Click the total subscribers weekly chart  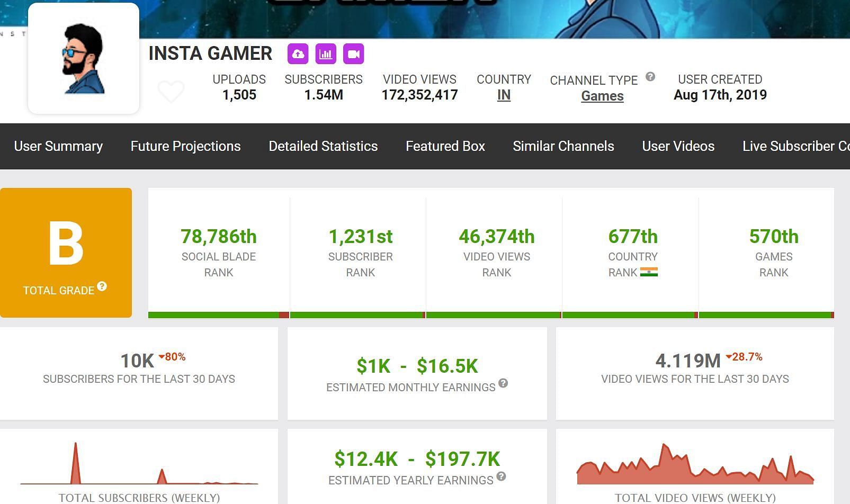(x=139, y=463)
